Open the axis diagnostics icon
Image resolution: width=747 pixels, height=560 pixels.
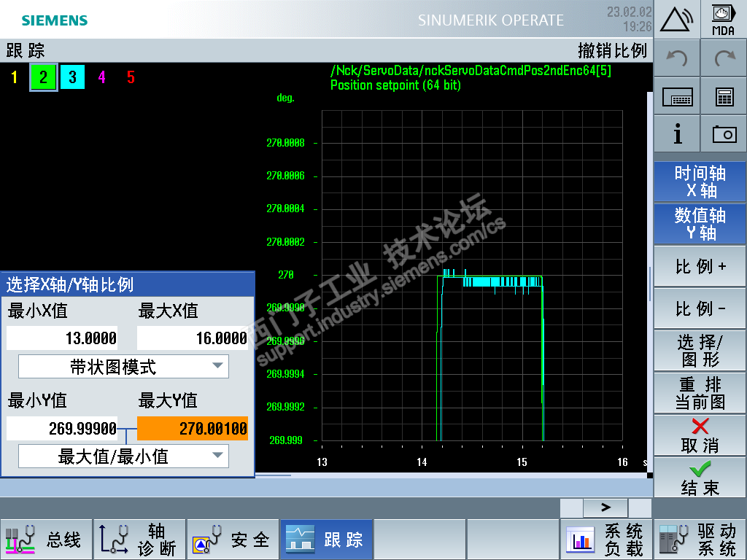coord(114,540)
